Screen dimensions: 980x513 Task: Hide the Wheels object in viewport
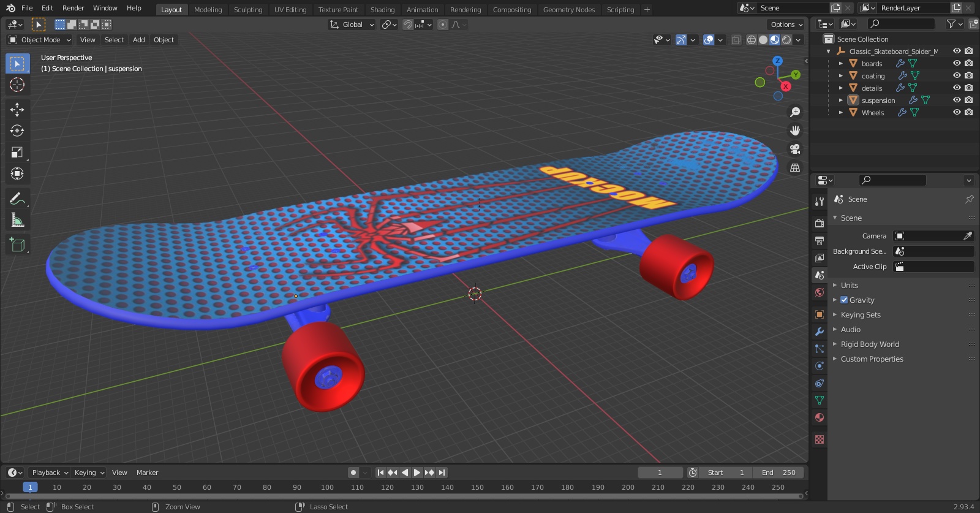(x=957, y=112)
